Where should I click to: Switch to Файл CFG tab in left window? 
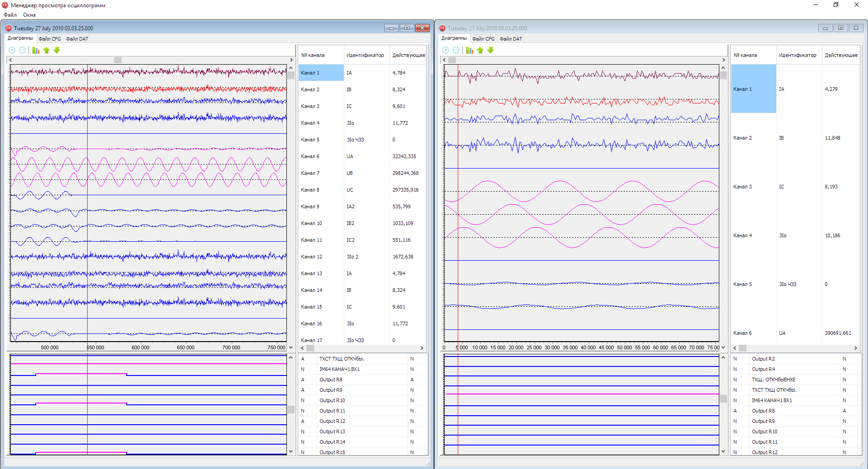pyautogui.click(x=50, y=39)
